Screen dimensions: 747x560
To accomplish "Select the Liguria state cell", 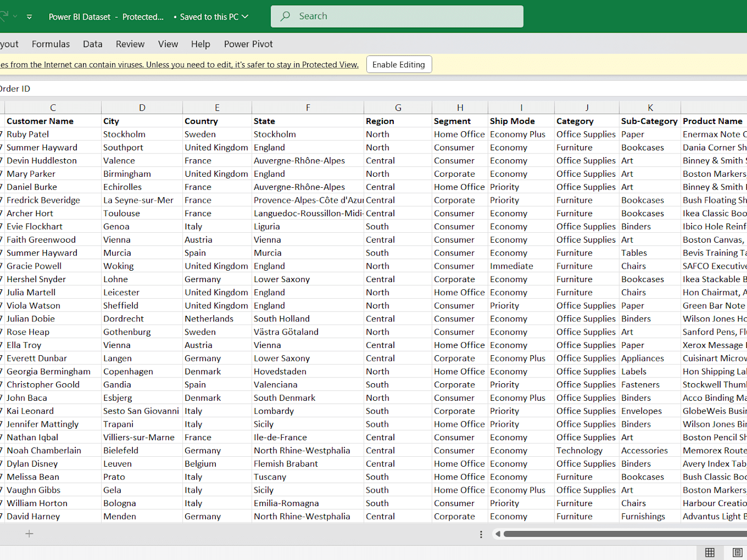I will pos(308,227).
